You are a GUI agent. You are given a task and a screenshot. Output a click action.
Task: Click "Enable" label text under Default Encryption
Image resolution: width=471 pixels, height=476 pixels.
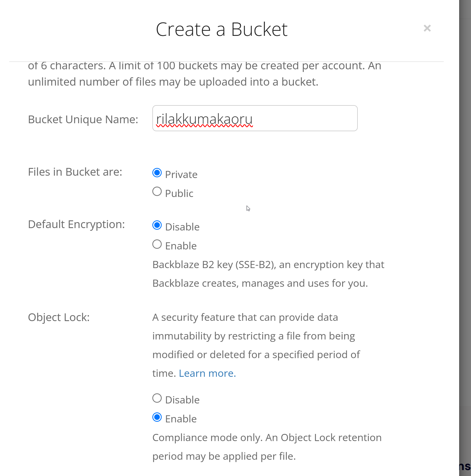tap(181, 246)
